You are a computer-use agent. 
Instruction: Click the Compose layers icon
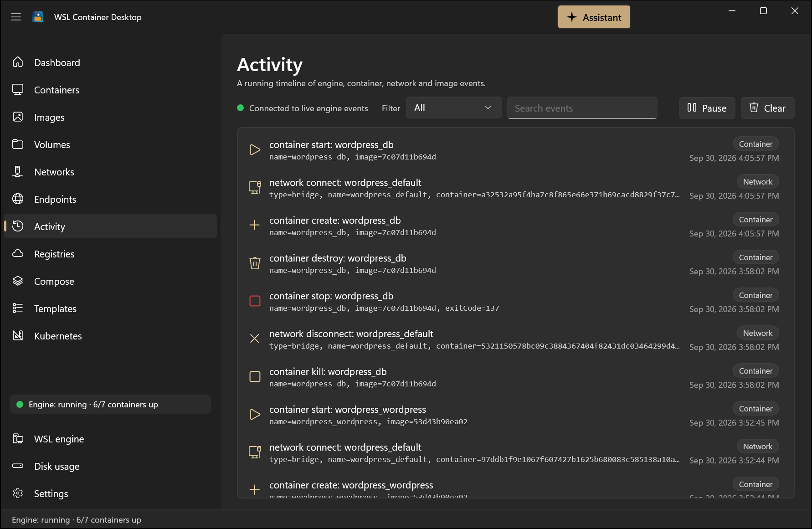[x=18, y=281]
